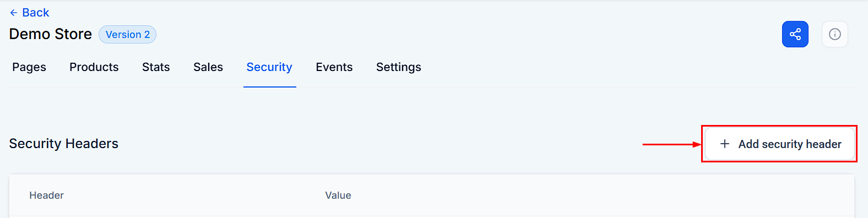Click the circled info icon button
This screenshot has width=868, height=218.
click(835, 34)
